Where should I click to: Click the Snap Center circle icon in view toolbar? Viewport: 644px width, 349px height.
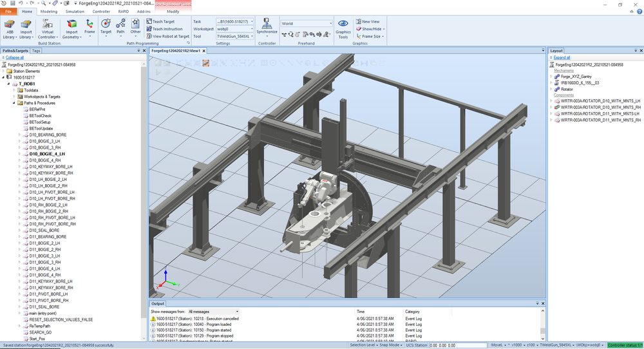coord(272,63)
